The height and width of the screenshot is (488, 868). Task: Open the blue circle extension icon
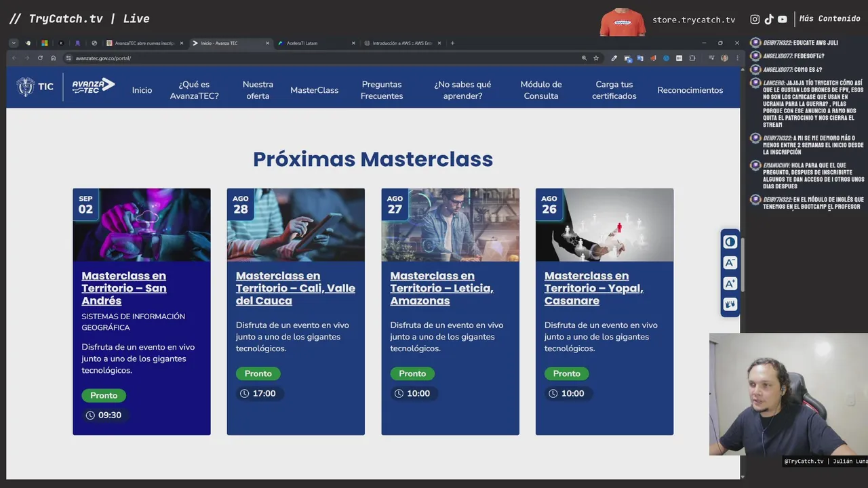(666, 58)
